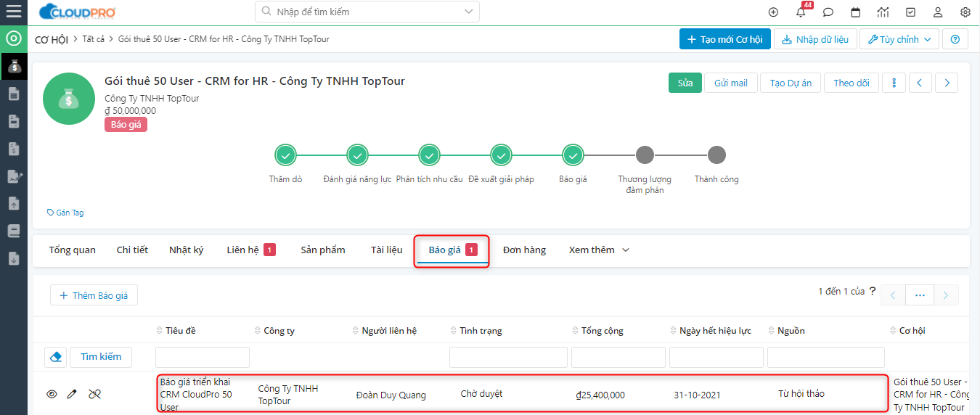Open notifications bell with 44 badge

click(801, 12)
